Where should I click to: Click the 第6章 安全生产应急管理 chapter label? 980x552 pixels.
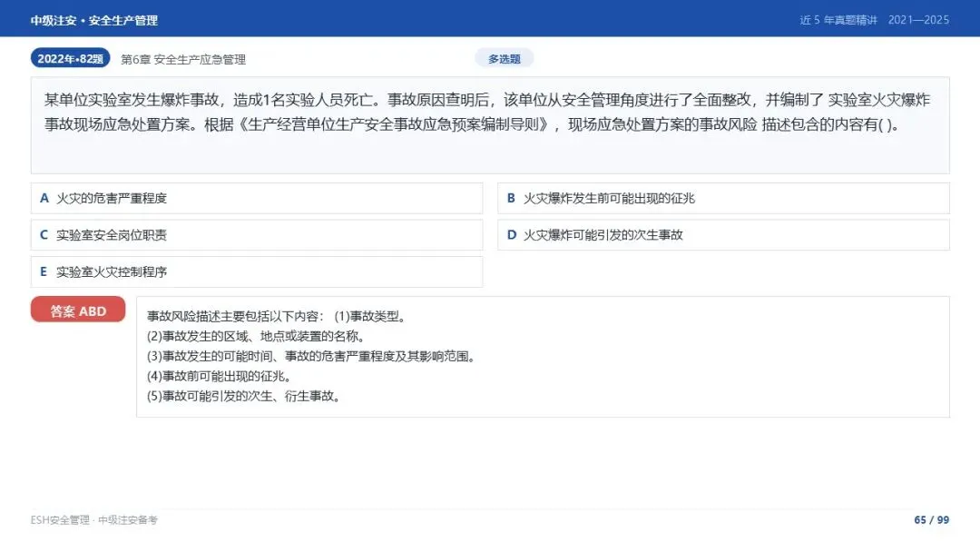pyautogui.click(x=183, y=59)
